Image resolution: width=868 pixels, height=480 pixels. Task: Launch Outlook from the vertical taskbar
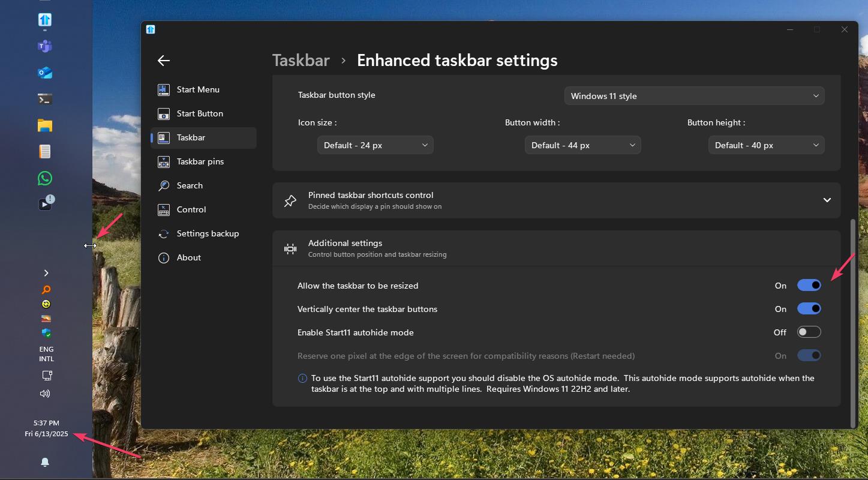pyautogui.click(x=45, y=73)
